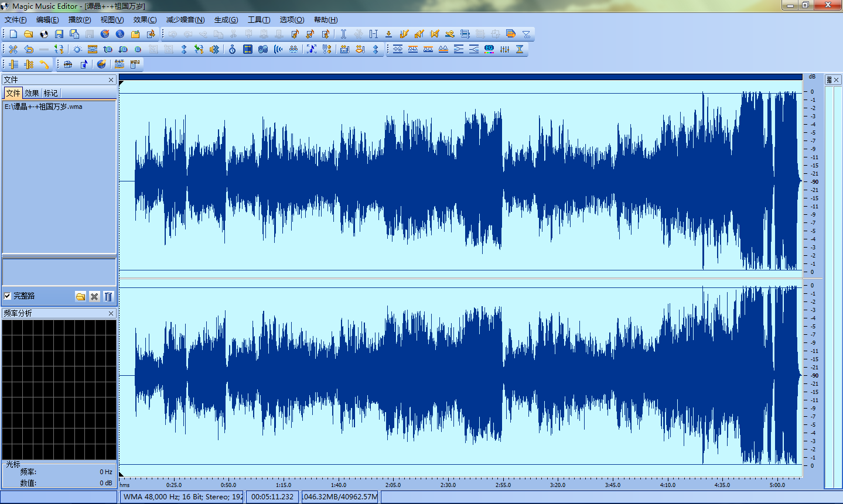Click the EQ equalizer icon
This screenshot has width=843, height=504.
click(489, 49)
